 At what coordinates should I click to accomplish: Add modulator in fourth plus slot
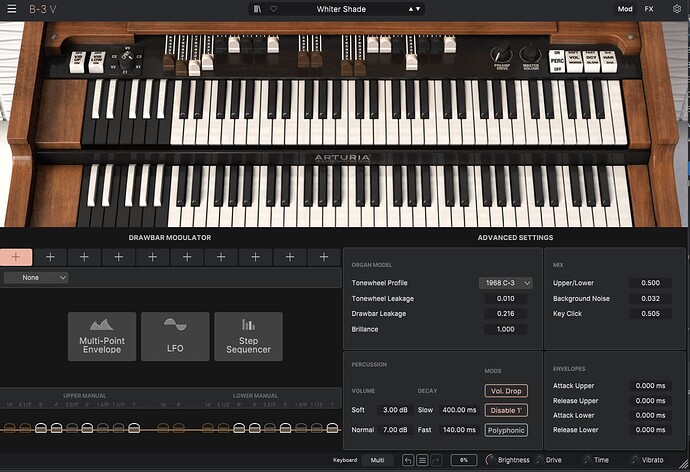118,257
